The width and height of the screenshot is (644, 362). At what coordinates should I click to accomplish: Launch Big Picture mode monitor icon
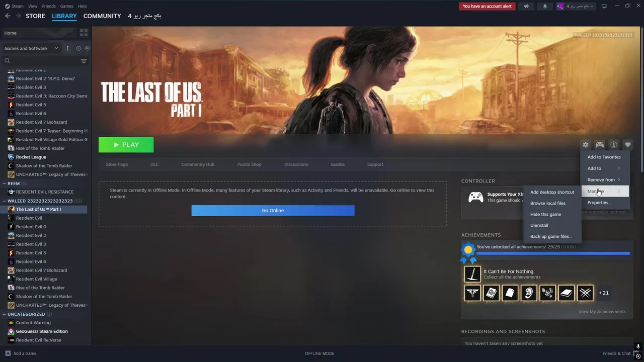[x=604, y=7]
